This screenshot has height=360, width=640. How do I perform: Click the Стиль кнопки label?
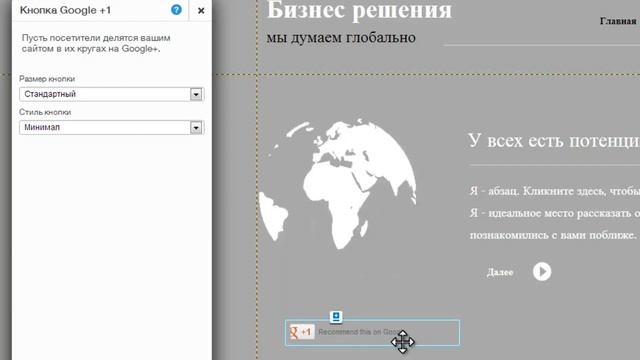pyautogui.click(x=45, y=112)
